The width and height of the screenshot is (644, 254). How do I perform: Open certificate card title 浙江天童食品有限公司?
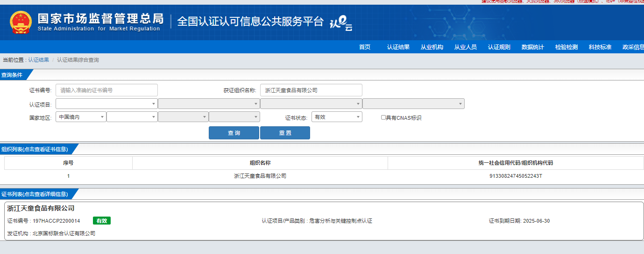pyautogui.click(x=41, y=208)
